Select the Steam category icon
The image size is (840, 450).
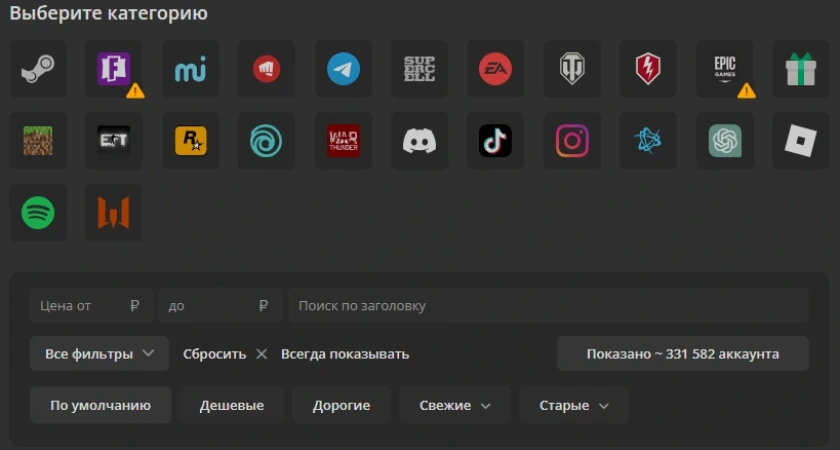pos(38,69)
